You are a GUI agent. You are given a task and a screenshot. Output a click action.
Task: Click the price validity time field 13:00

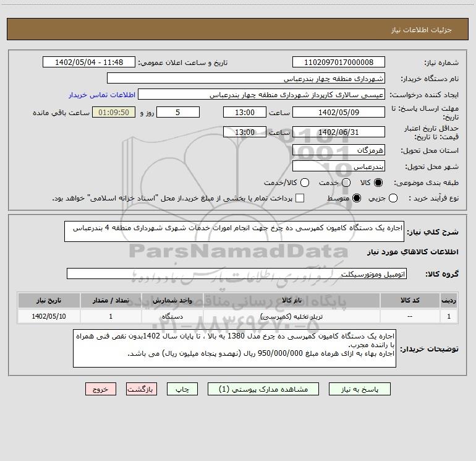pyautogui.click(x=245, y=132)
